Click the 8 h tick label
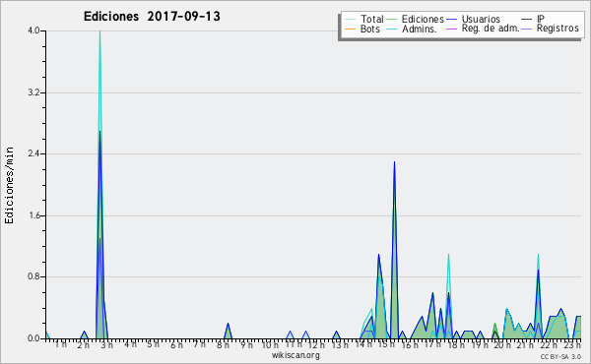Screen dimensions: 591x364 (223, 344)
